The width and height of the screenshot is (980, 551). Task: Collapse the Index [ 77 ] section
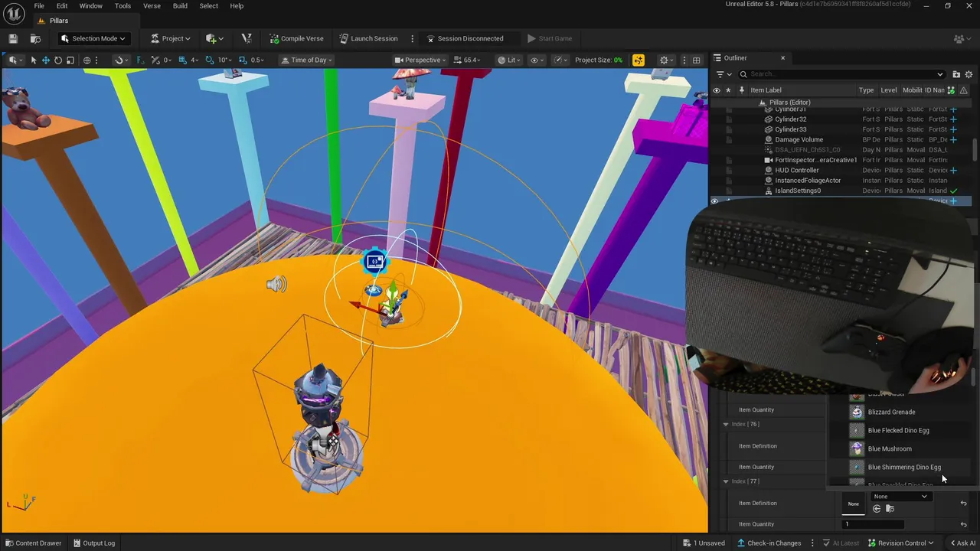[726, 481]
